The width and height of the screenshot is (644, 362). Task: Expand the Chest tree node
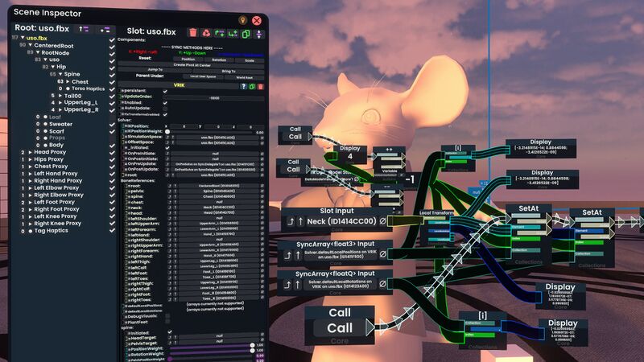click(x=68, y=82)
